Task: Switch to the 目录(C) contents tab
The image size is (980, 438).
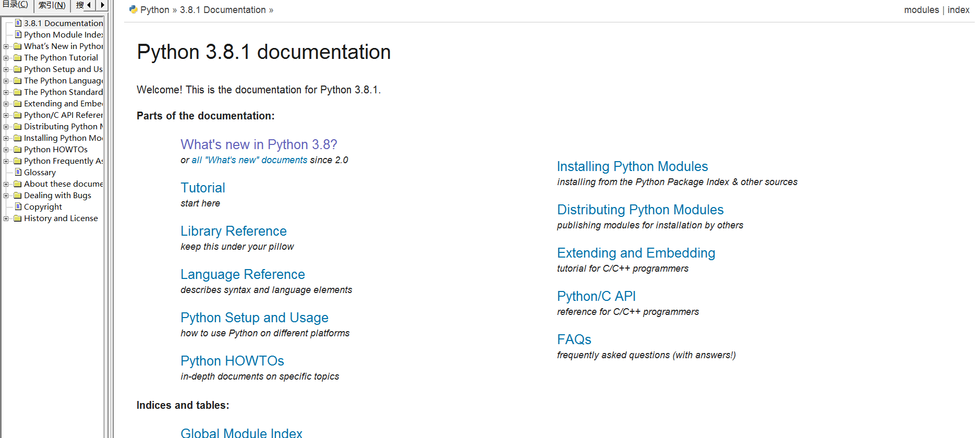Action: 15,5
